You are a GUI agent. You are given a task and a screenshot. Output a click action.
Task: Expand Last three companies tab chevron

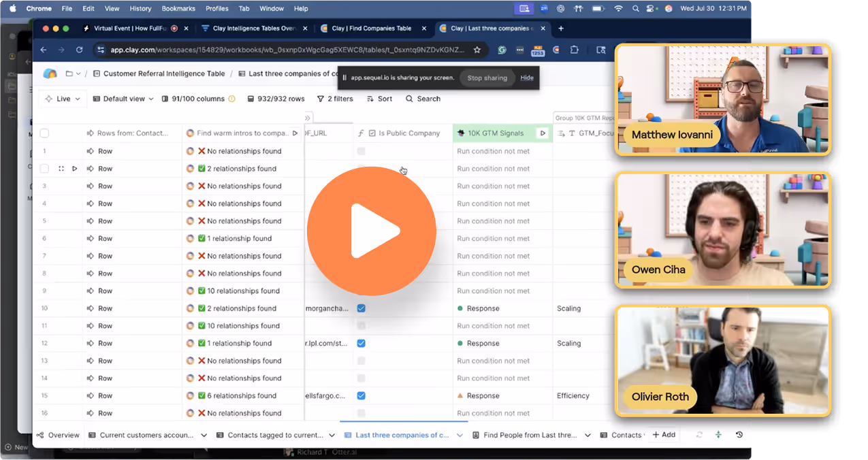pos(460,435)
